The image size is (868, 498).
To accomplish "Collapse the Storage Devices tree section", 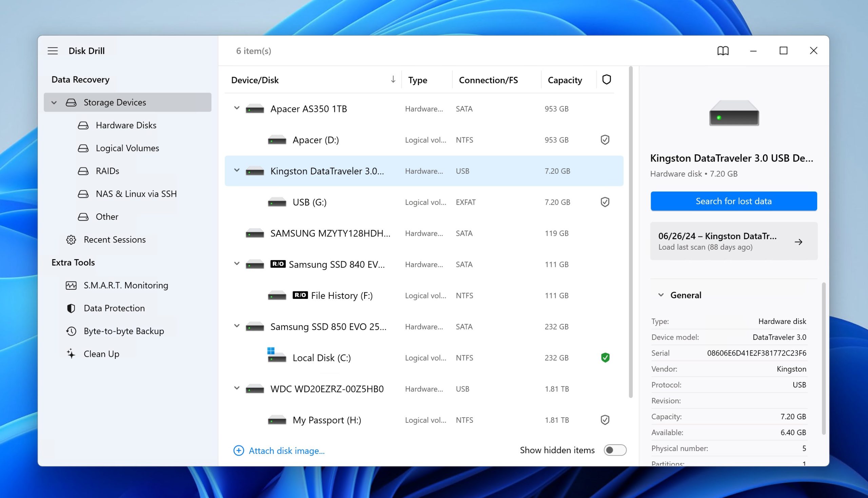I will (54, 102).
